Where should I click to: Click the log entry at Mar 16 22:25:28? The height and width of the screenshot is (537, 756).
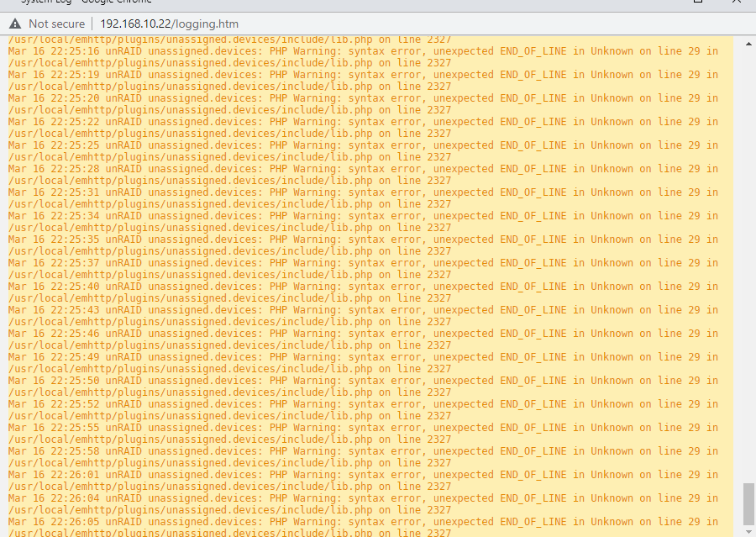point(363,175)
